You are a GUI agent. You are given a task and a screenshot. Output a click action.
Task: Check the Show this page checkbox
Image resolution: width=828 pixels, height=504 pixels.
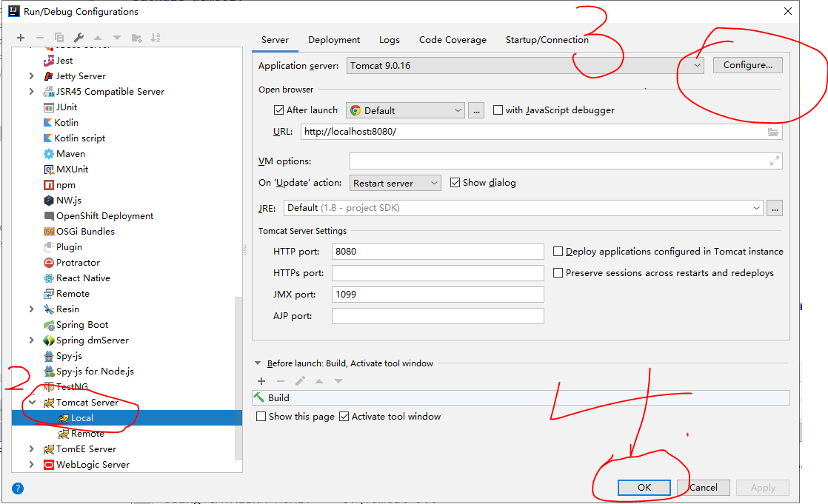[261, 417]
